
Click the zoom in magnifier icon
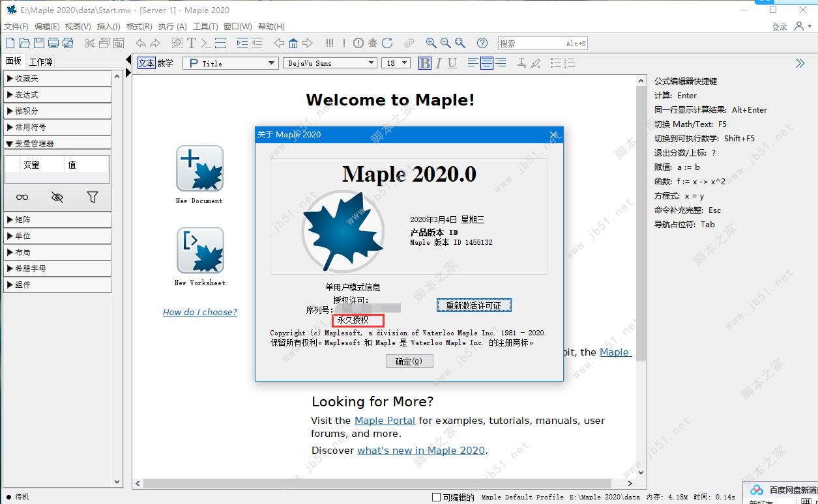coord(431,43)
